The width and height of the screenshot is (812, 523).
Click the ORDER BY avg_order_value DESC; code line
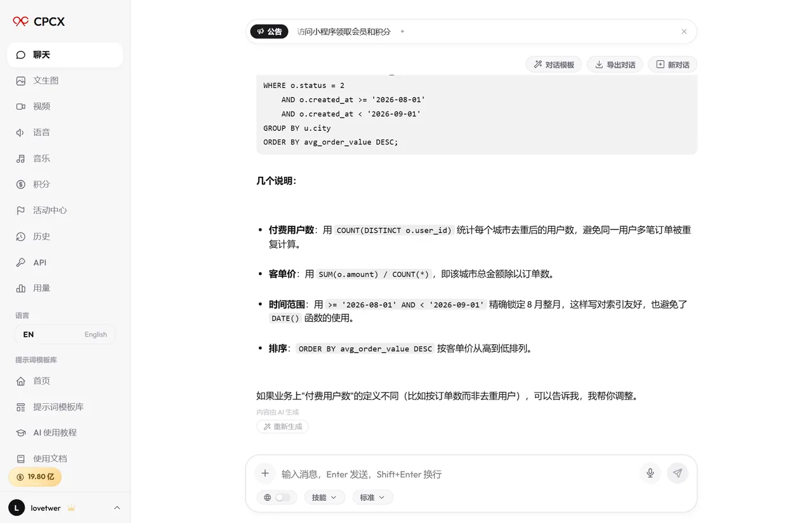point(331,142)
